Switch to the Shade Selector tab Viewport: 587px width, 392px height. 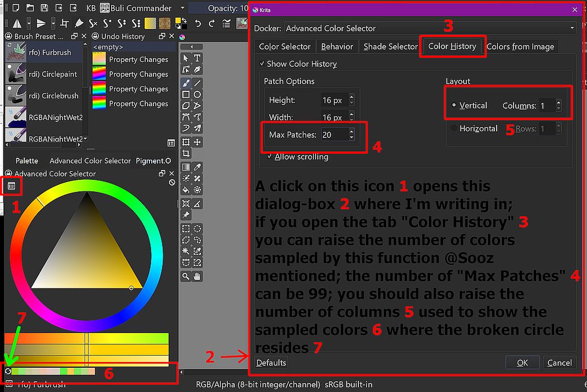pos(390,47)
